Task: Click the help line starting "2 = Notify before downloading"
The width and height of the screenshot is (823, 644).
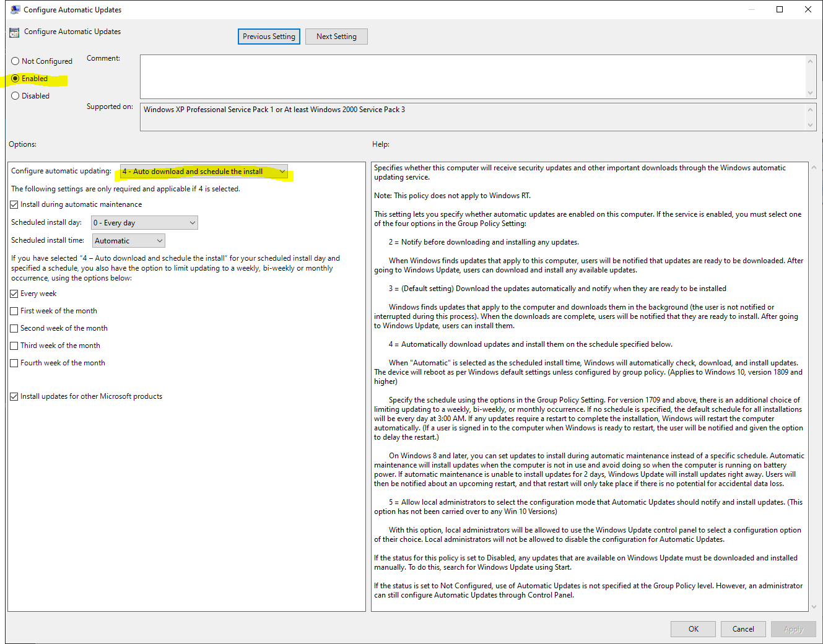Action: click(x=484, y=242)
